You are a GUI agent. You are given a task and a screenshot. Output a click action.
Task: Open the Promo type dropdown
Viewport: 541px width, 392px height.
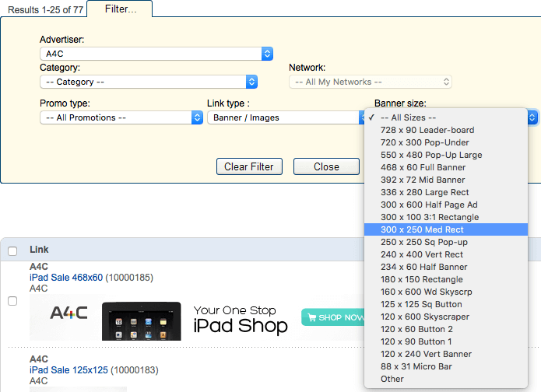point(121,117)
